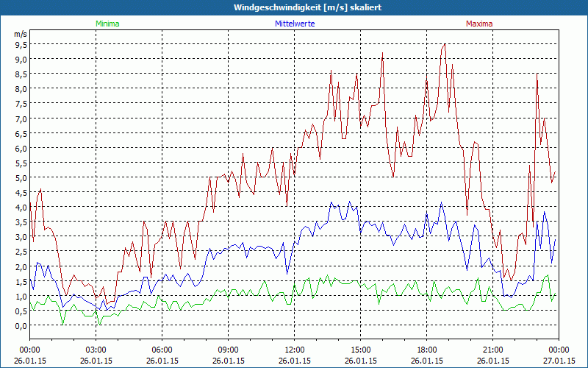
Task: Click the 06:00 time axis label
Action: click(x=162, y=350)
